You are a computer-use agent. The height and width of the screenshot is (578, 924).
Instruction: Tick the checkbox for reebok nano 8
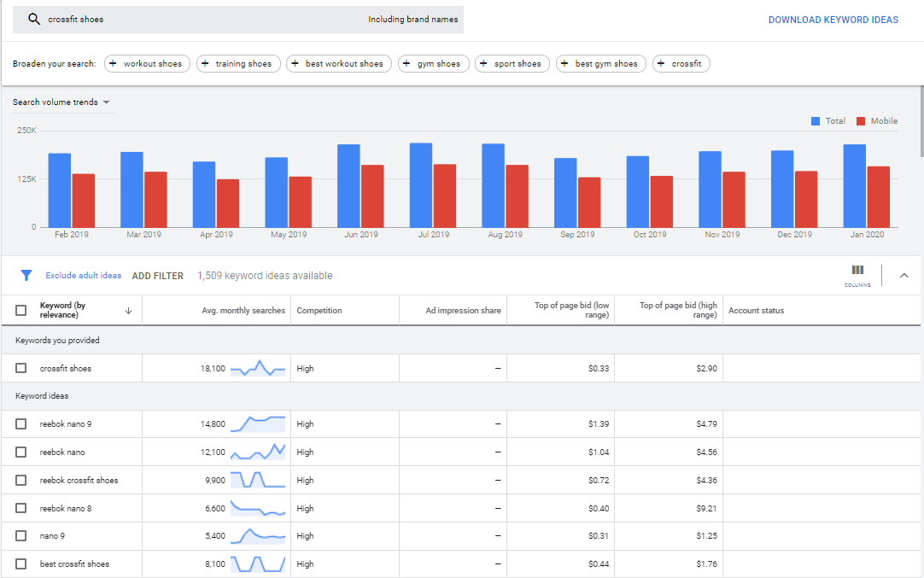point(21,509)
